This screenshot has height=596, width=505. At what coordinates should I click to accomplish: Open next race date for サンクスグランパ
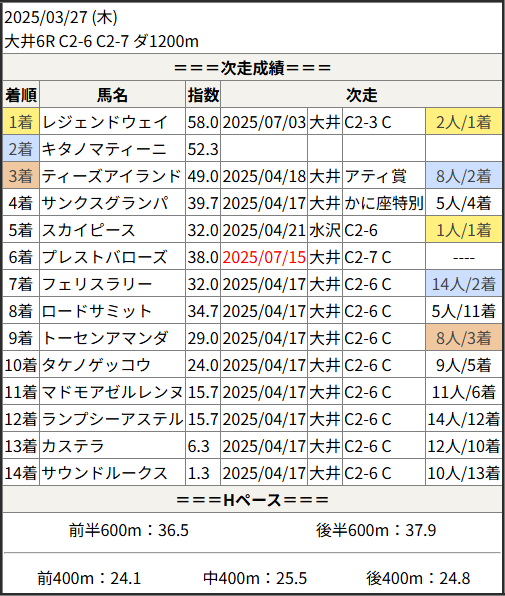pyautogui.click(x=264, y=203)
